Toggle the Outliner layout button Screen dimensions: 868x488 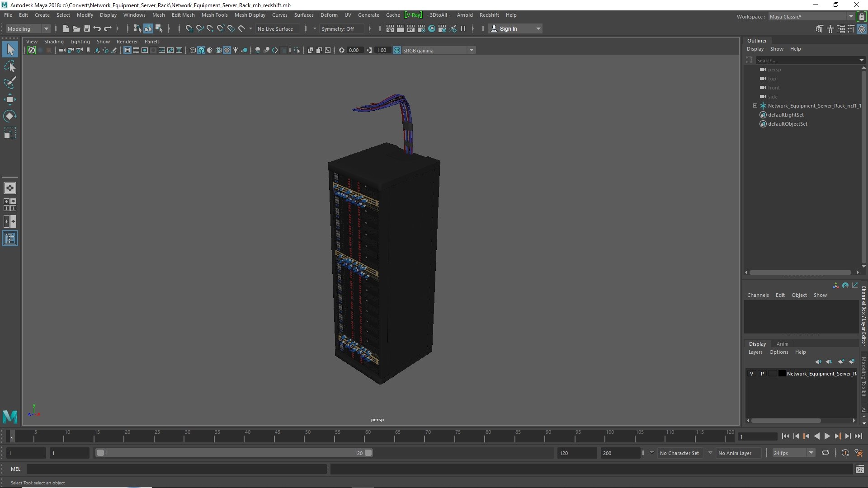tap(10, 238)
